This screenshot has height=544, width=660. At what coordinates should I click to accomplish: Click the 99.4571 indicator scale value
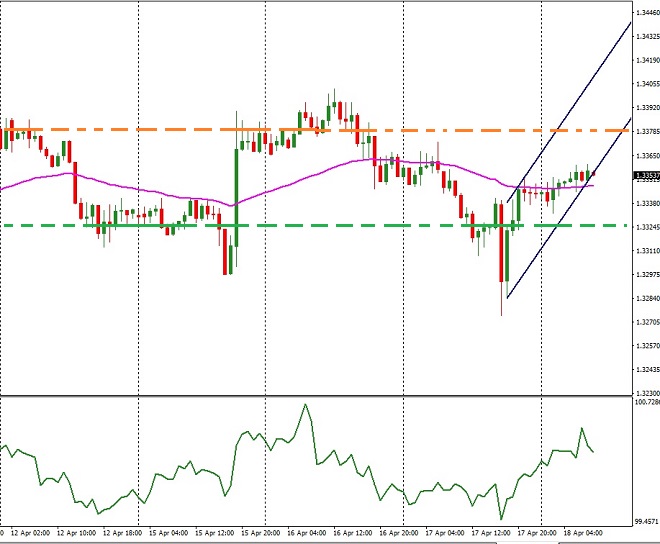647,522
